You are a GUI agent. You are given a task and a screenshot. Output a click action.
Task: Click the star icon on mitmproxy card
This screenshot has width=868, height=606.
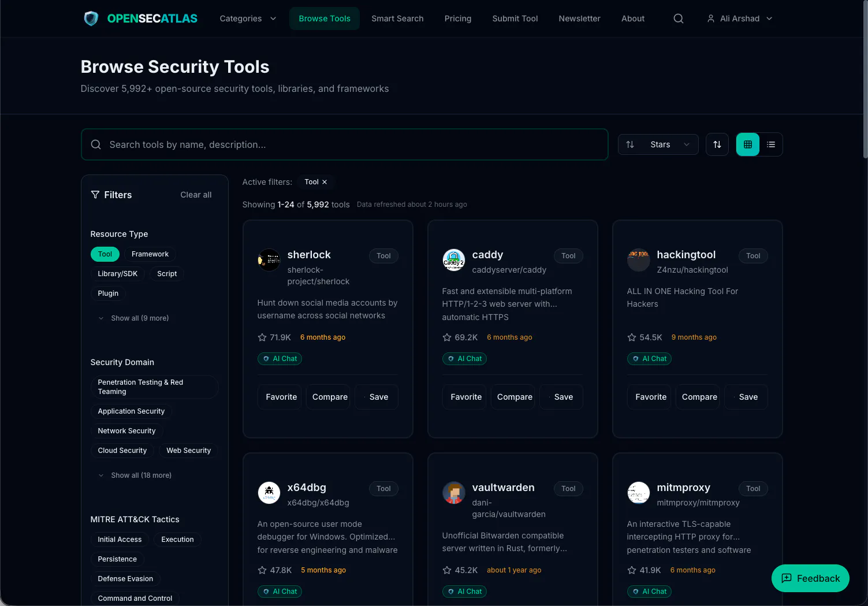pyautogui.click(x=632, y=570)
